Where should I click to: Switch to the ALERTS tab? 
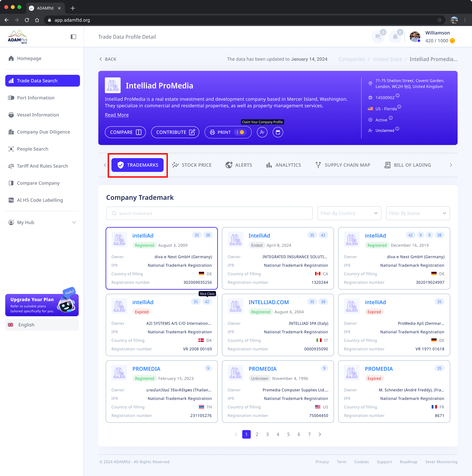(239, 165)
